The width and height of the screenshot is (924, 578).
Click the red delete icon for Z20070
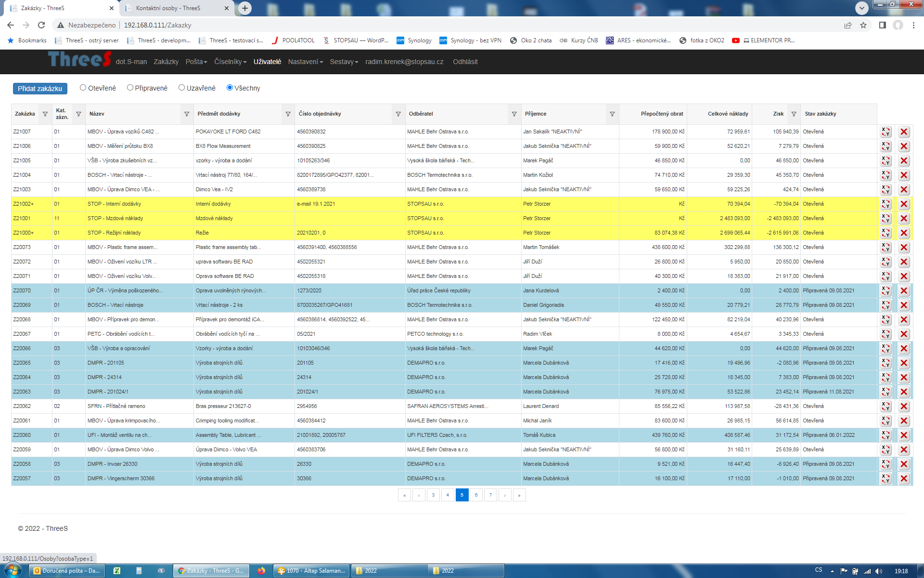[904, 290]
